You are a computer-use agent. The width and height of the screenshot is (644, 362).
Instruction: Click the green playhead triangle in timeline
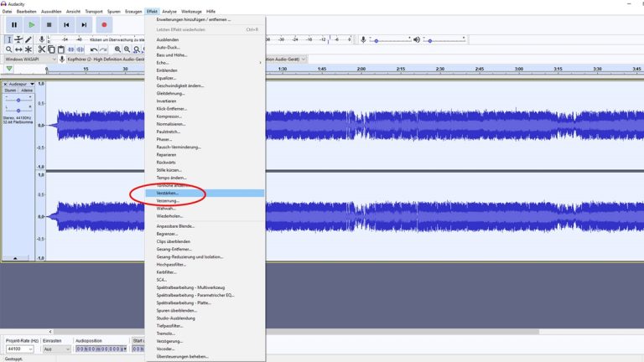click(9, 69)
